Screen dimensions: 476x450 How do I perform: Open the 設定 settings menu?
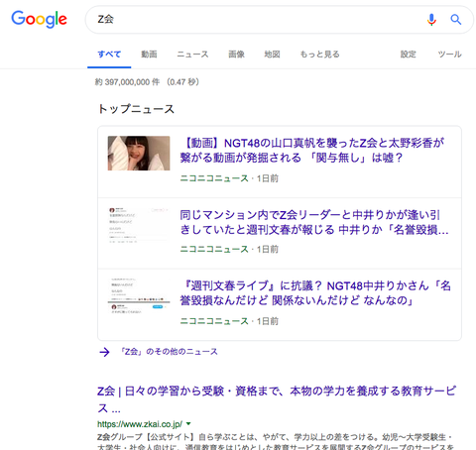tap(409, 55)
